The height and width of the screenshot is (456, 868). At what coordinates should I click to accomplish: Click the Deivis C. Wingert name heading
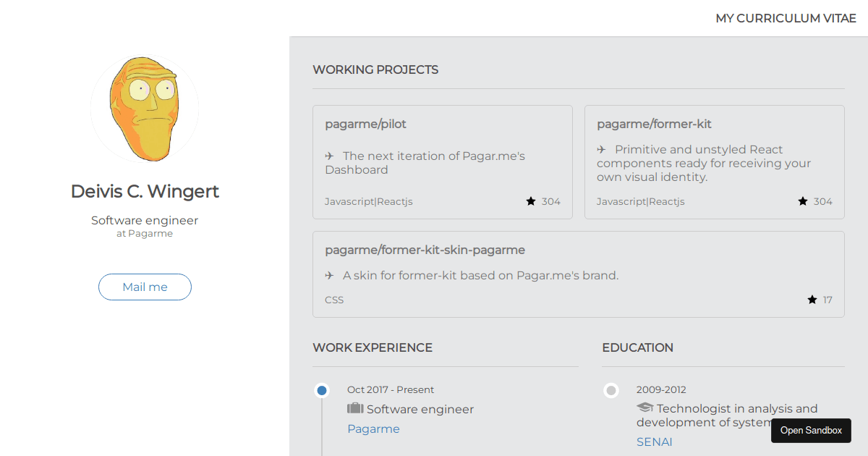[145, 192]
